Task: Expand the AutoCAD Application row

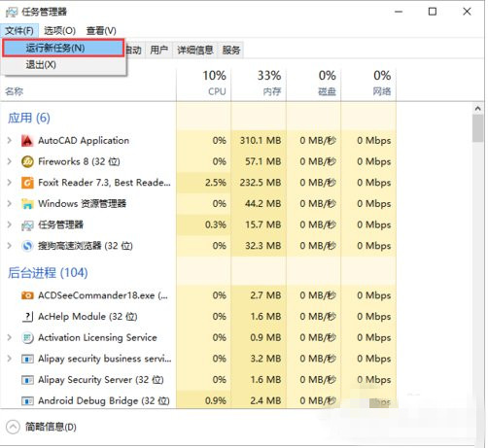Action: point(10,141)
